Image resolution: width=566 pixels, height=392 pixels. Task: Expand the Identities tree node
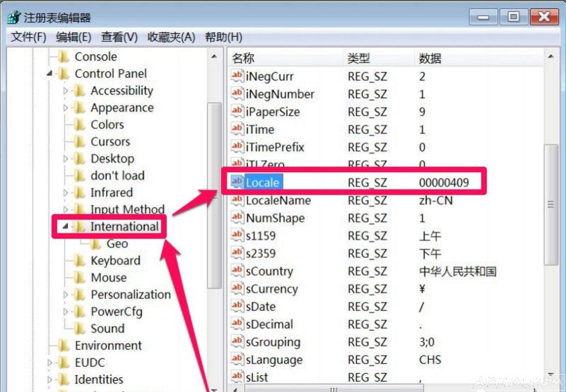pyautogui.click(x=49, y=379)
